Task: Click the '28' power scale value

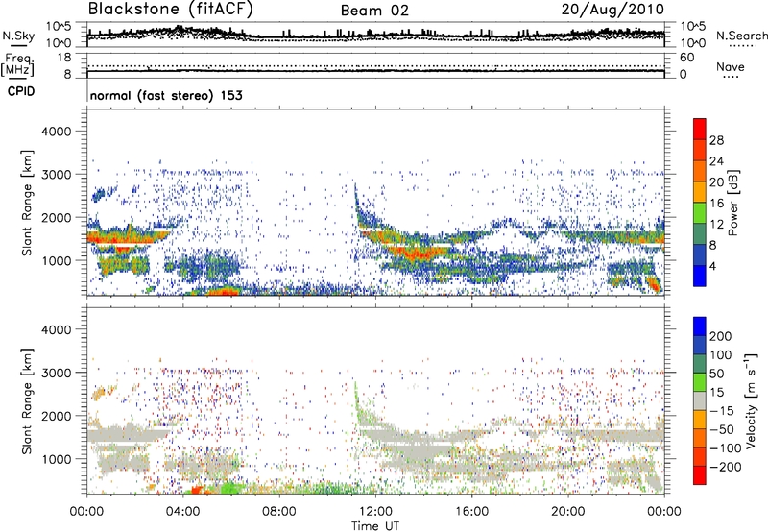Action: coord(716,140)
